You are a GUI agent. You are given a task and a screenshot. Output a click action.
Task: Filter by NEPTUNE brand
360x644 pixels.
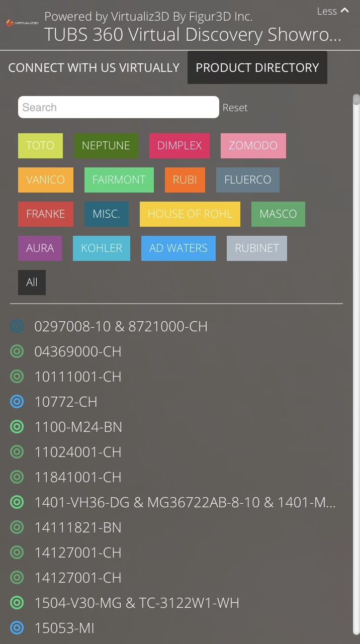[x=106, y=146]
